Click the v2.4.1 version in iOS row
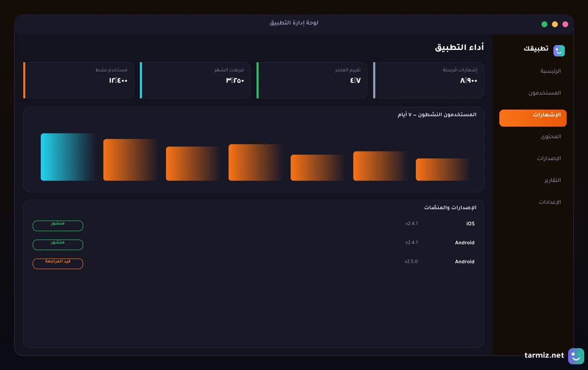The image size is (588, 370). point(412,223)
